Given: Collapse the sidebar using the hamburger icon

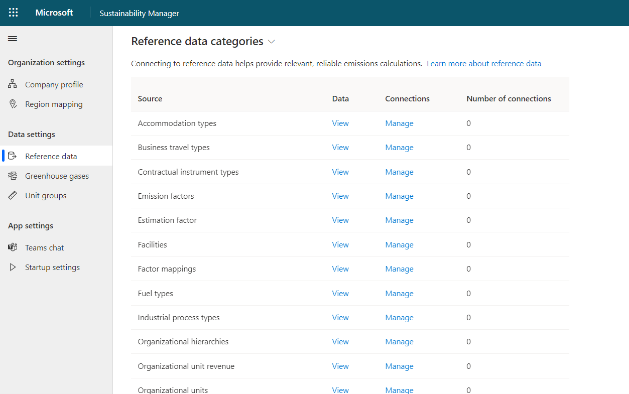Looking at the screenshot, I should pyautogui.click(x=12, y=39).
